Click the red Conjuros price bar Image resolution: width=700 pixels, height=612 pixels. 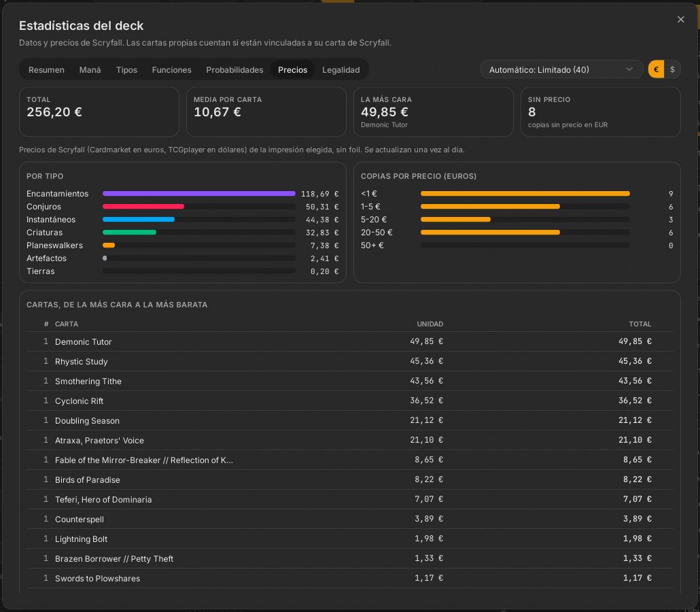(143, 207)
